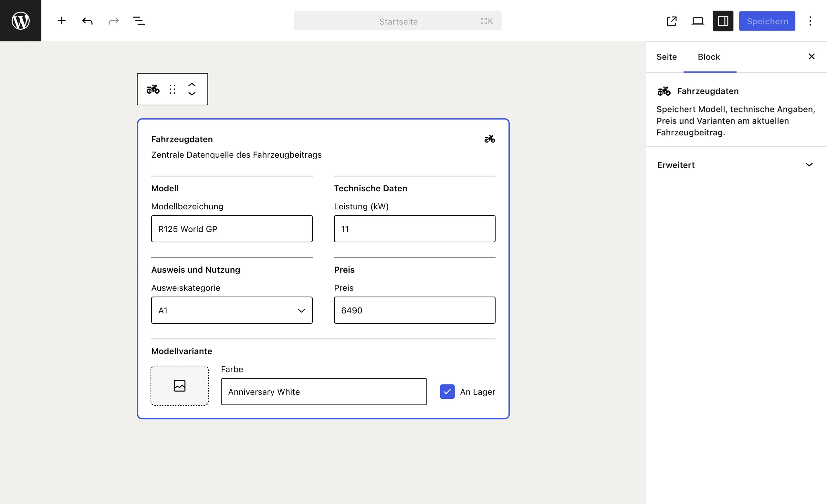
Task: Switch to the Seite tab
Action: coord(666,57)
